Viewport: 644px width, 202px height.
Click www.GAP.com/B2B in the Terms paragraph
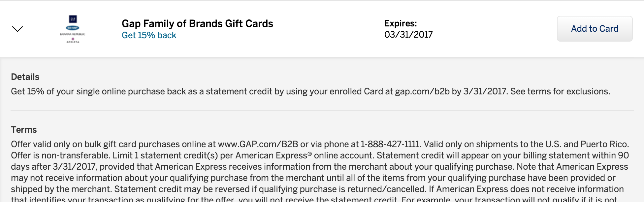(x=258, y=144)
